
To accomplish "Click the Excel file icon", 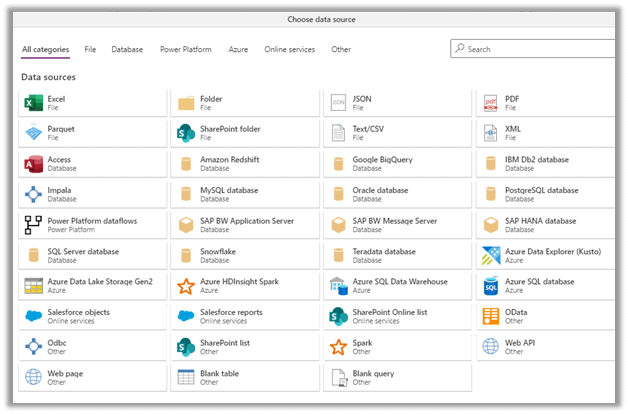I will pyautogui.click(x=33, y=103).
